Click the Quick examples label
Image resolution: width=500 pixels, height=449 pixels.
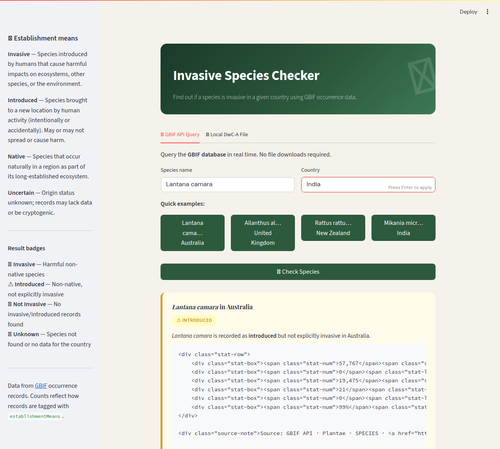[x=182, y=204]
